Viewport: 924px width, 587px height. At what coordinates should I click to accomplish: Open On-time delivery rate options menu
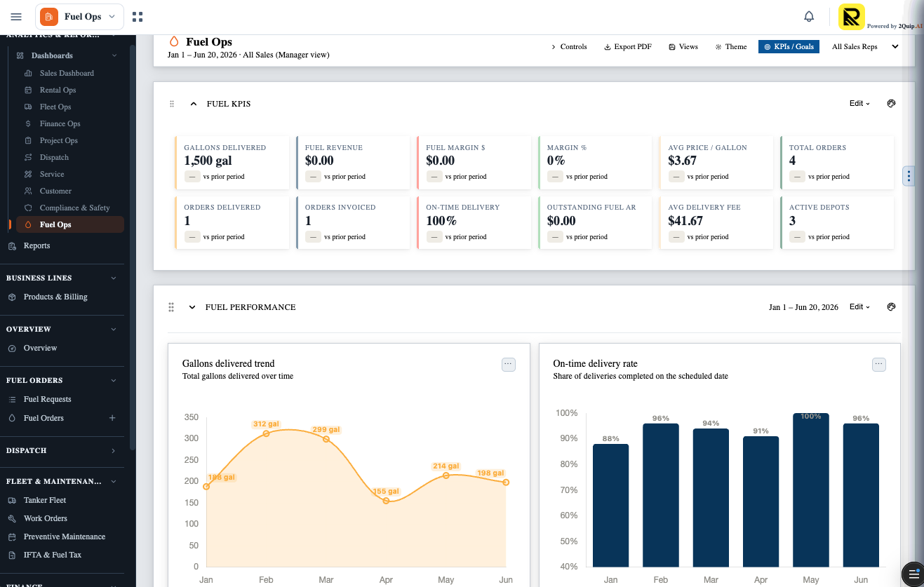879,365
